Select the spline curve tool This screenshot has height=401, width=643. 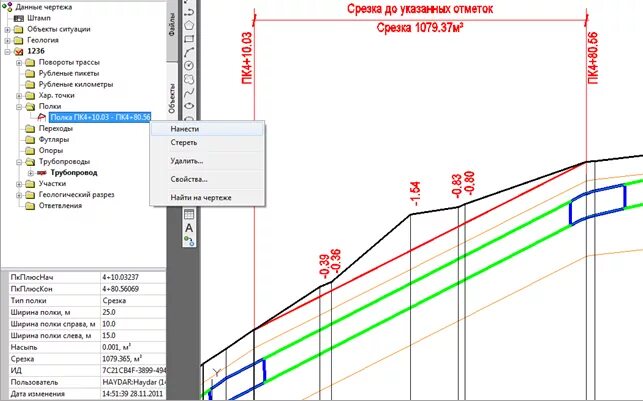pyautogui.click(x=189, y=93)
